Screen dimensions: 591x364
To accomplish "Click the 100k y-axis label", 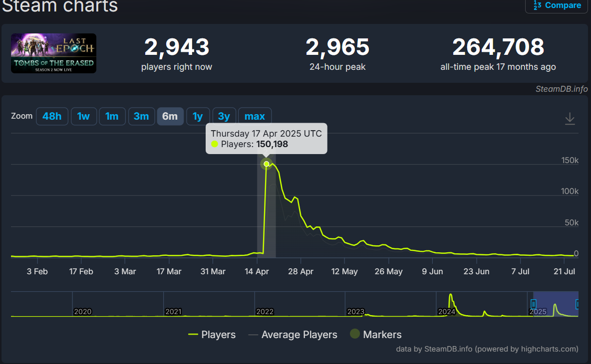I will coord(570,191).
